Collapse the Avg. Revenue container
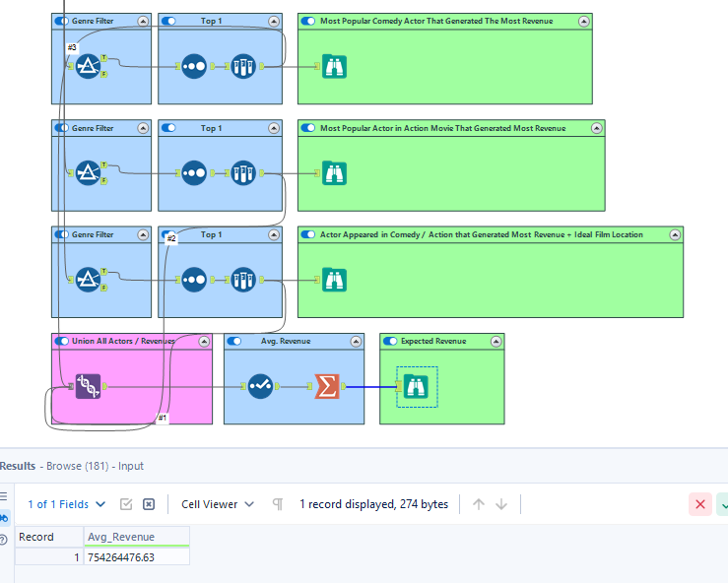Image resolution: width=728 pixels, height=583 pixels. point(356,342)
